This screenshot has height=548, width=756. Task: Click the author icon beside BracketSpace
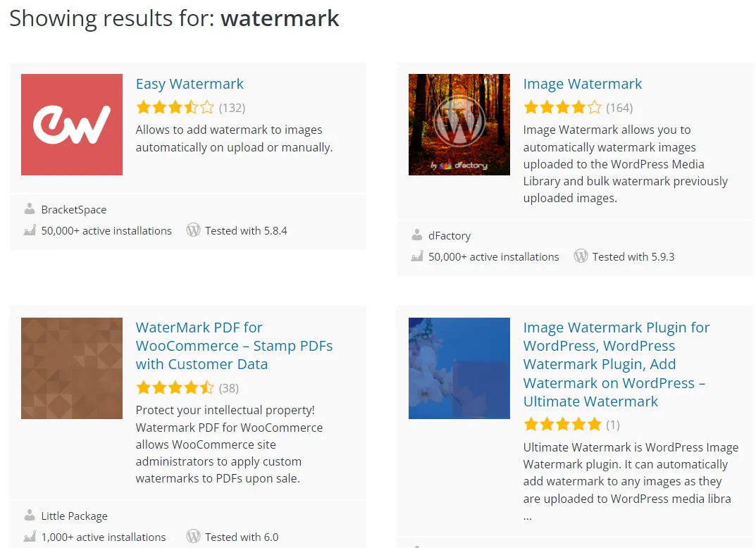[30, 209]
